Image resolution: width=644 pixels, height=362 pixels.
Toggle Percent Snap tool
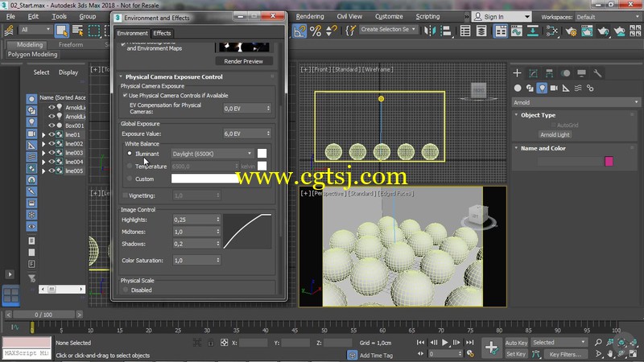pyautogui.click(x=316, y=31)
